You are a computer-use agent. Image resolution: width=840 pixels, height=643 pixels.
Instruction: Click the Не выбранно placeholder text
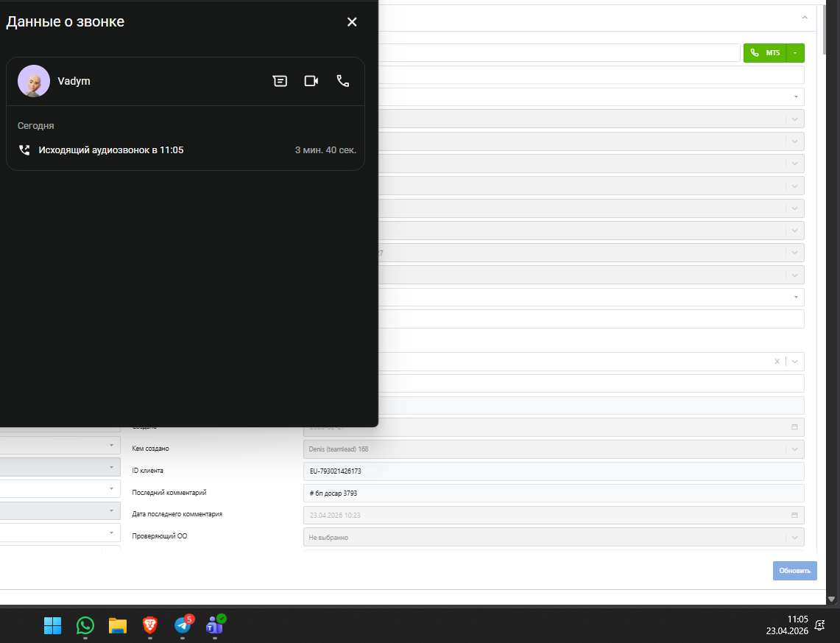click(328, 538)
